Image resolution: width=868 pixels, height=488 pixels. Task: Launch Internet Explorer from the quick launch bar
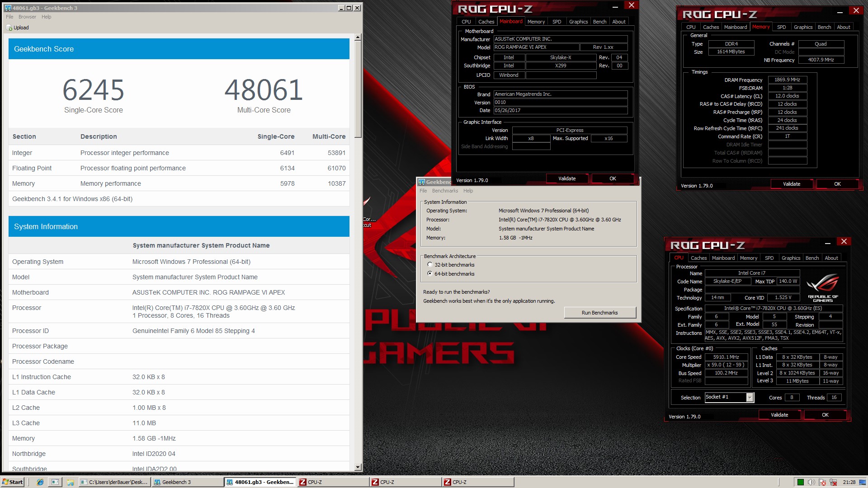40,482
